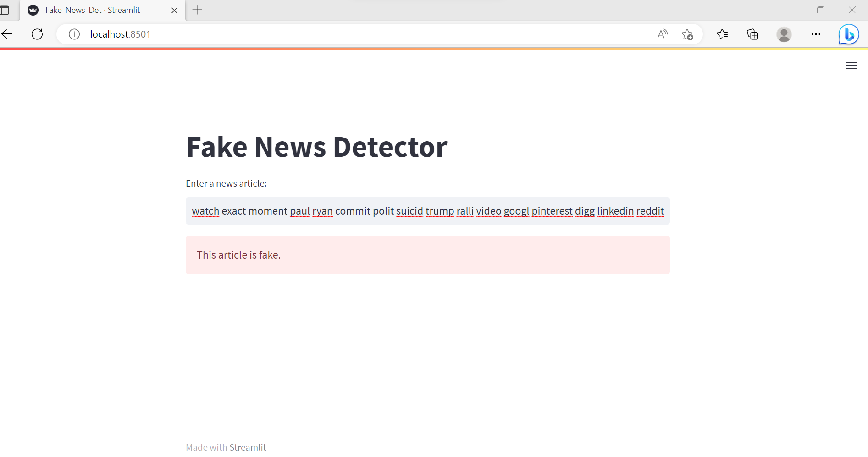This screenshot has height=457, width=868.
Task: Reload the localhost:8501 page
Action: coord(37,34)
